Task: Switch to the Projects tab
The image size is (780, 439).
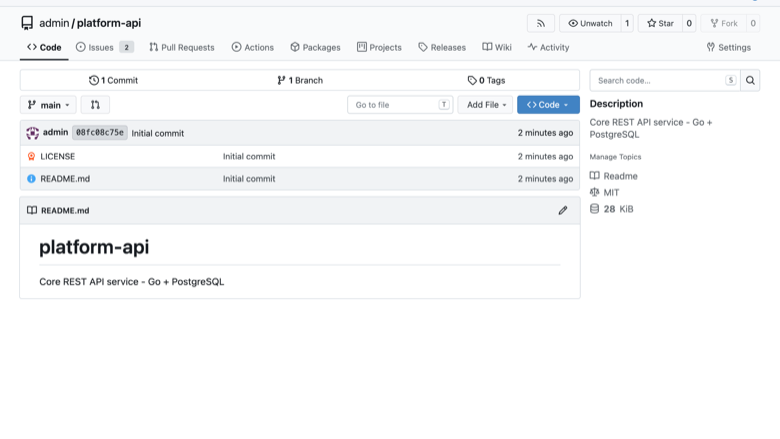Action: tap(379, 47)
